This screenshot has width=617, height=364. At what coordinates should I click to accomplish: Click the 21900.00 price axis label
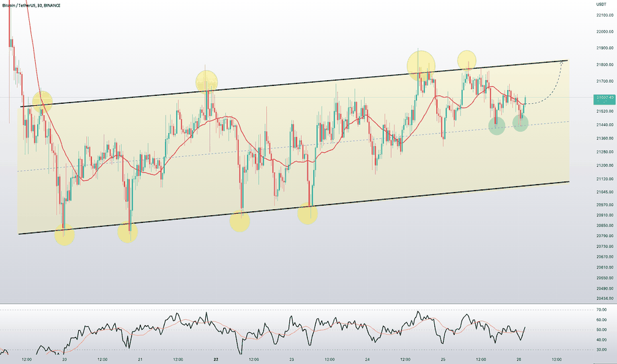click(x=605, y=48)
